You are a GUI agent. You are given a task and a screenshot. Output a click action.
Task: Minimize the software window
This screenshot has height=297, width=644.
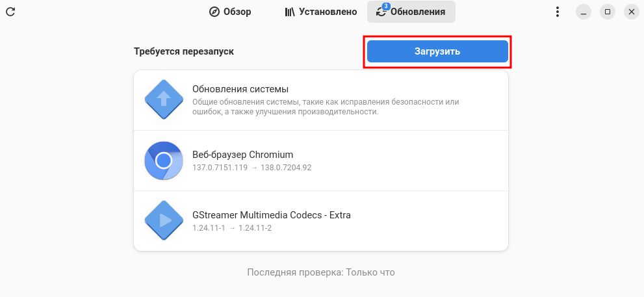pyautogui.click(x=584, y=12)
